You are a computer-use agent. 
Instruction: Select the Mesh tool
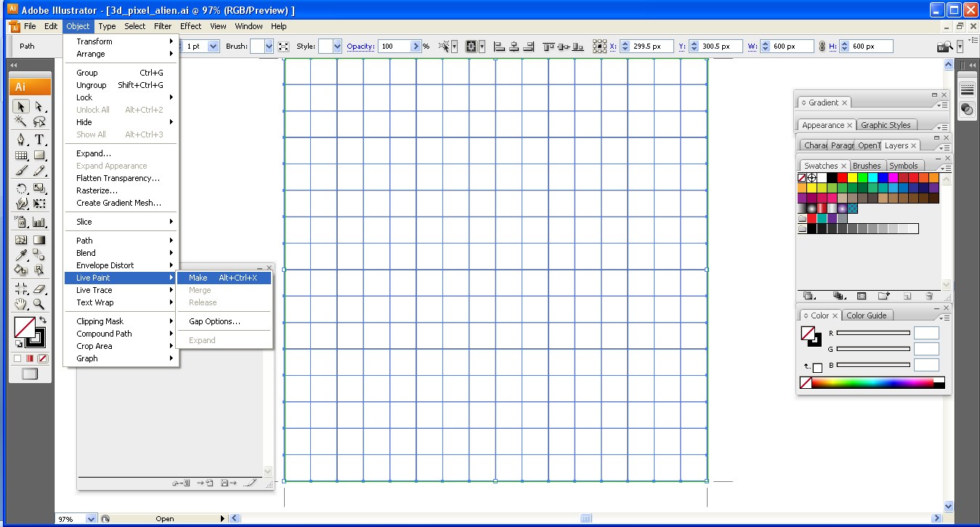tap(21, 240)
